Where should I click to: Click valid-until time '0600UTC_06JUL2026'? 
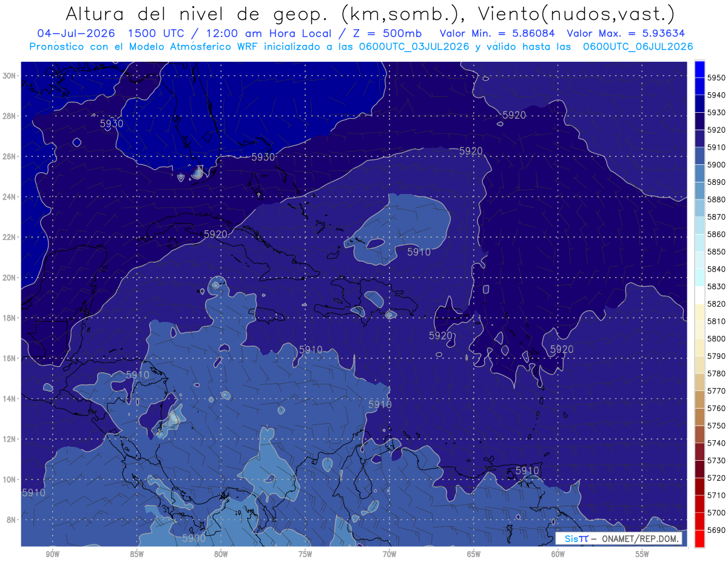point(638,47)
